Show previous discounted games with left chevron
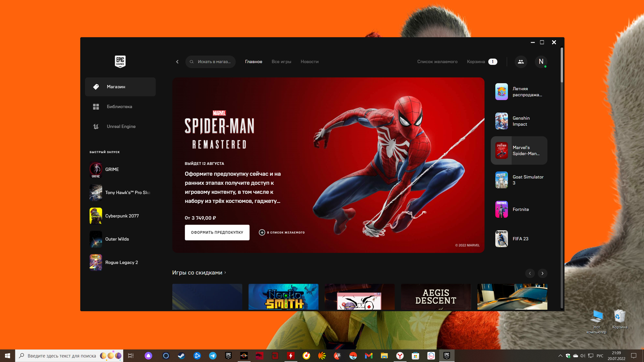Viewport: 644px width, 362px height. [x=530, y=273]
